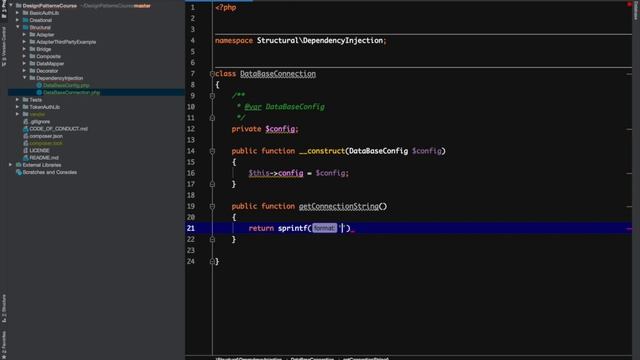Click the private $config property on line 12
The image size is (640, 360).
tap(280, 129)
